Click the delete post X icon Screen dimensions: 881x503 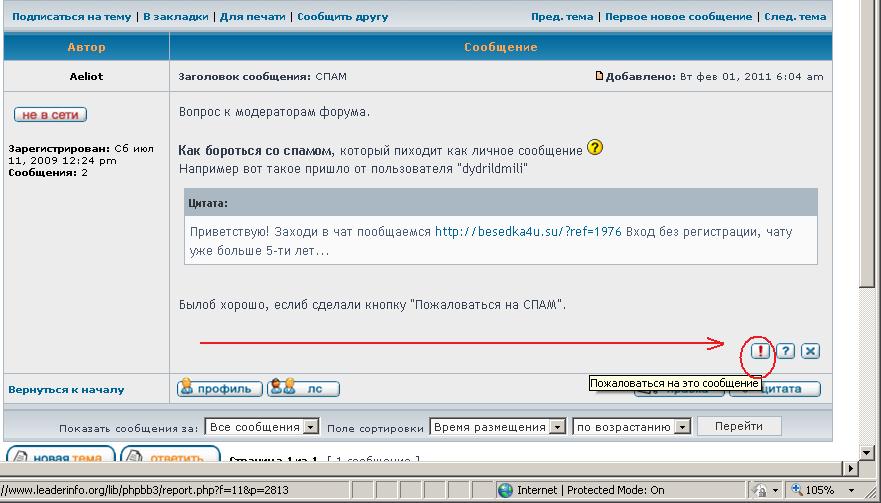810,351
